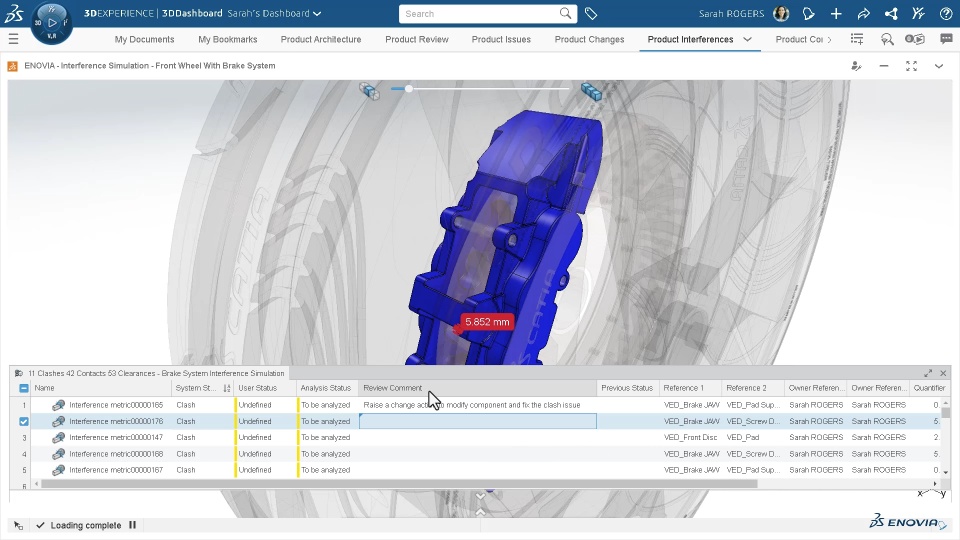Click the share arrow icon
The height and width of the screenshot is (540, 960).
(x=863, y=13)
